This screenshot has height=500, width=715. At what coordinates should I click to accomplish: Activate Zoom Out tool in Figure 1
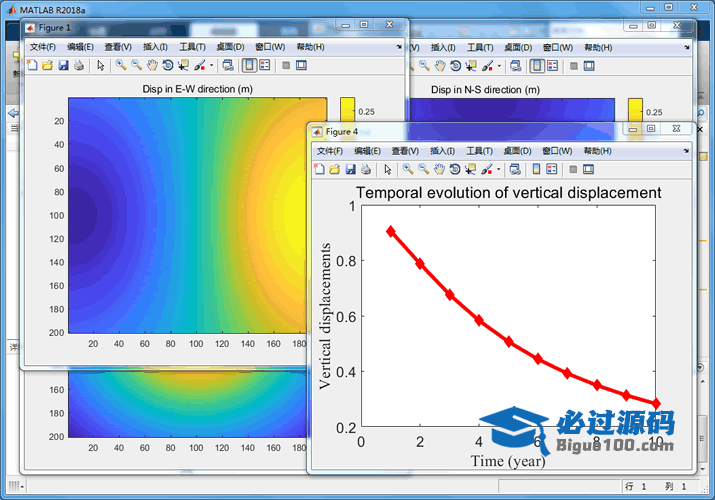tap(136, 66)
